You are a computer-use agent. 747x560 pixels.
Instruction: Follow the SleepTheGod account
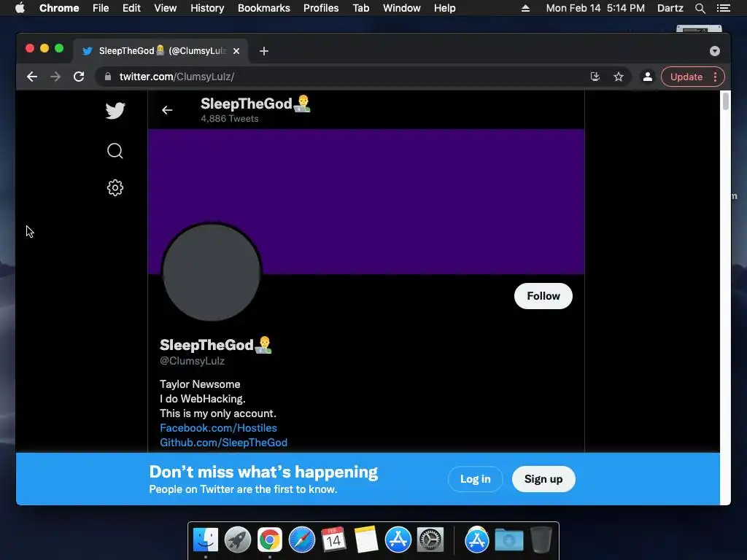543,296
